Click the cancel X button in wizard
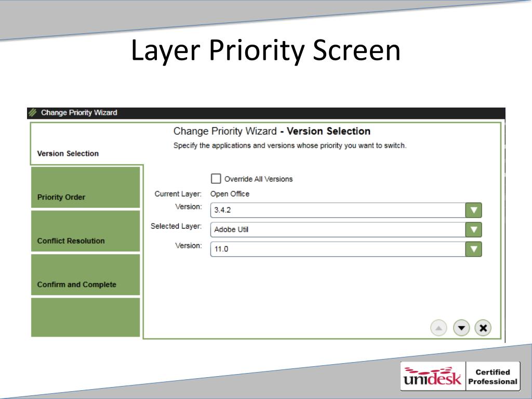The height and width of the screenshot is (399, 532). [483, 328]
